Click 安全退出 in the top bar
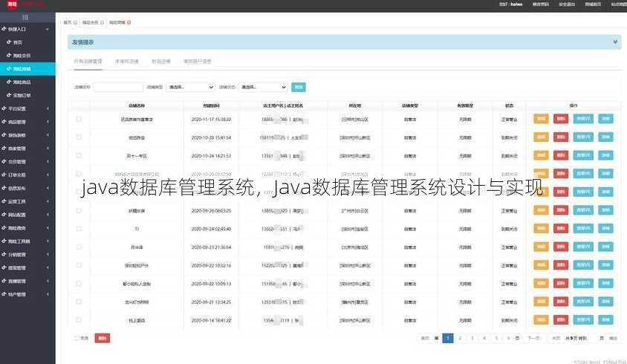This screenshot has width=627, height=364. 567,4
